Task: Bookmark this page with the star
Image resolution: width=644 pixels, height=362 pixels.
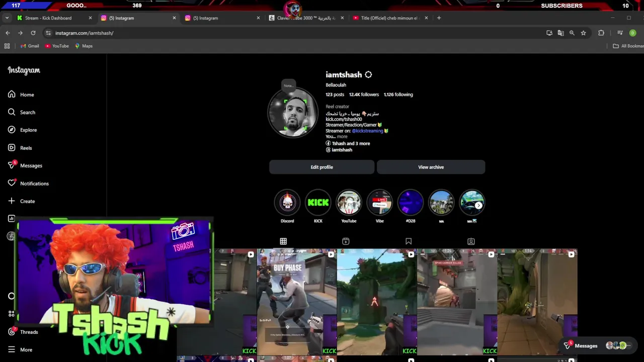Action: (583, 33)
